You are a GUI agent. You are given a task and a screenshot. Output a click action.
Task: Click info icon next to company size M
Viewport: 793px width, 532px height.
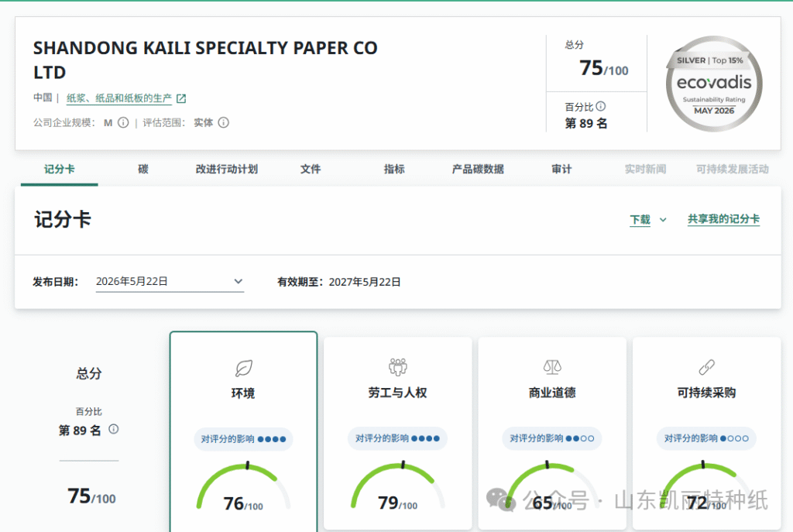123,122
